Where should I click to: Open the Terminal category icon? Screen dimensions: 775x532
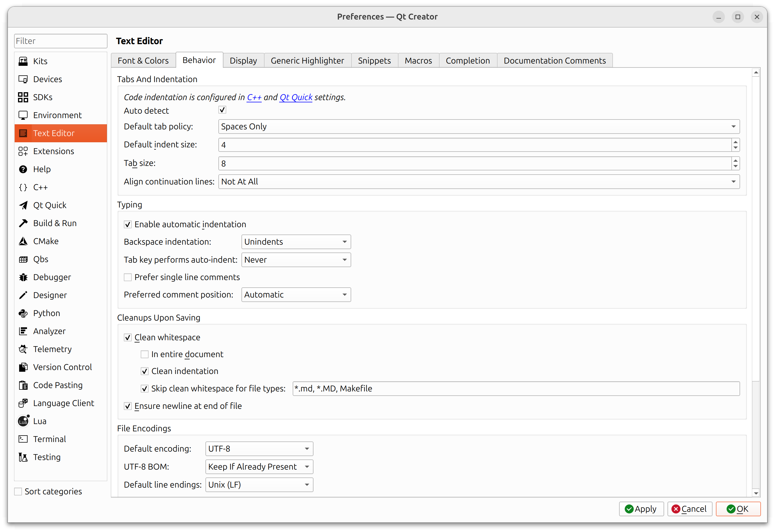coord(23,439)
